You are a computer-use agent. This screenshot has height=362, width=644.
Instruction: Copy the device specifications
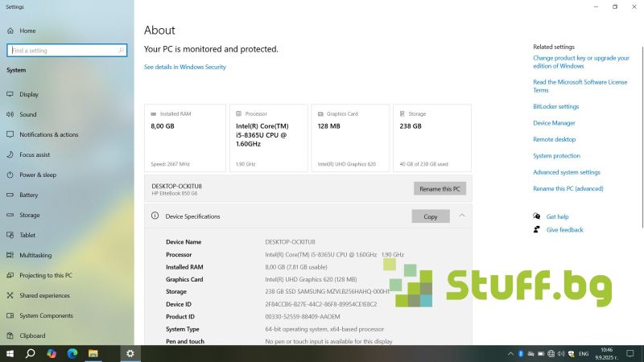[x=430, y=216]
